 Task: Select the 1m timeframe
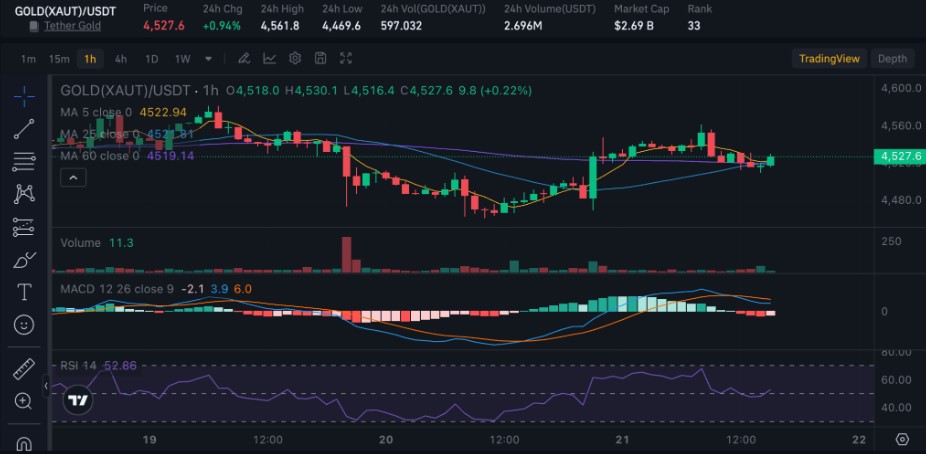pos(28,59)
